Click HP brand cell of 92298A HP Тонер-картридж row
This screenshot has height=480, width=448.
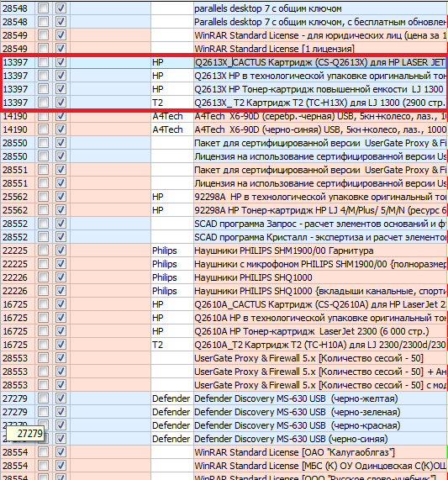pos(172,210)
